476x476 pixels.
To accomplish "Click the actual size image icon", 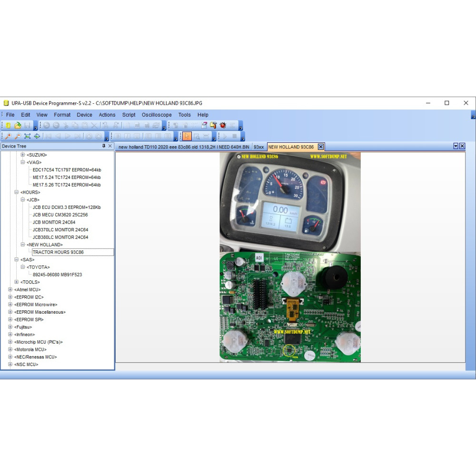I will pyautogui.click(x=37, y=136).
